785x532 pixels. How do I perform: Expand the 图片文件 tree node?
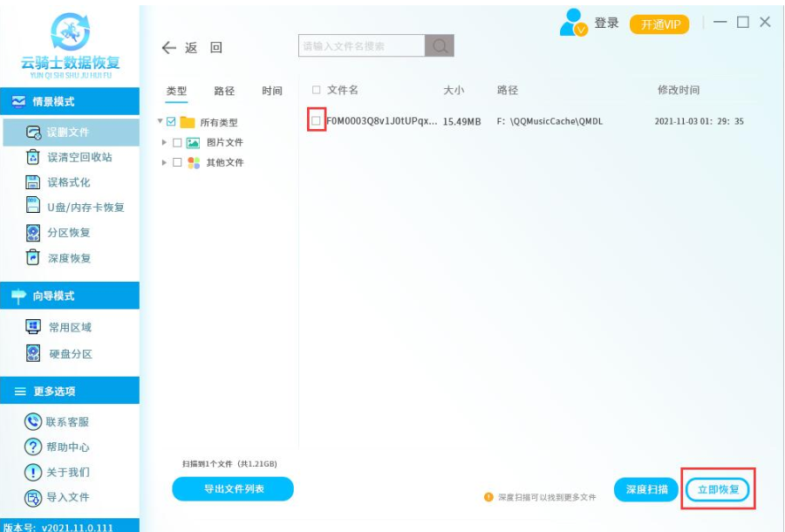[164, 142]
